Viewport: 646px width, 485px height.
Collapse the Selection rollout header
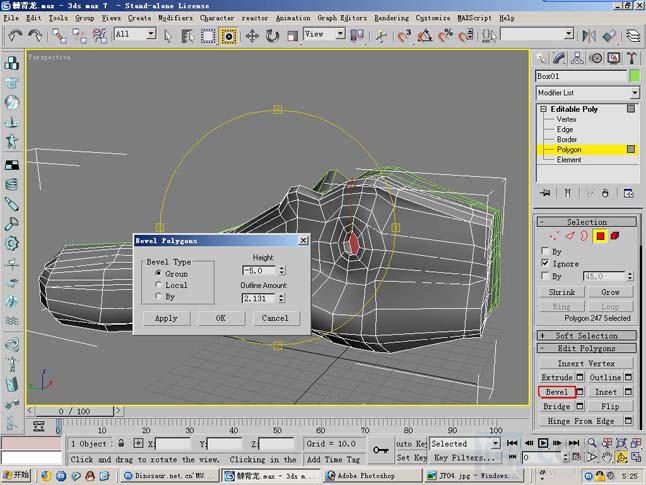click(586, 222)
